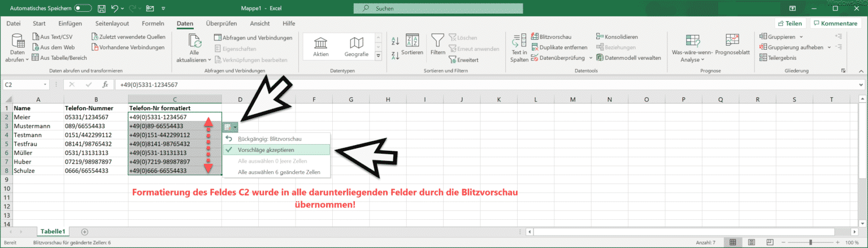Viewport: 868px width, 248px height.
Task: Click the Undo arrow icon
Action: (115, 8)
